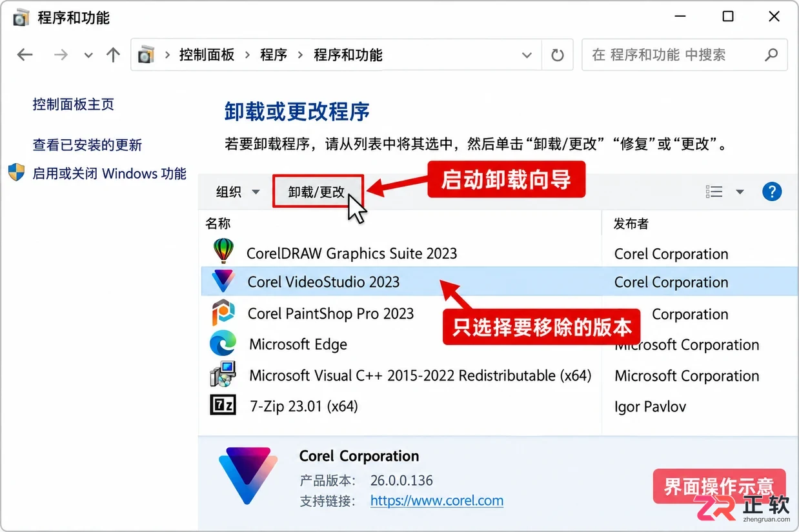799x532 pixels.
Task: Click the Corel VideoStudio row icon
Action: coord(223,281)
